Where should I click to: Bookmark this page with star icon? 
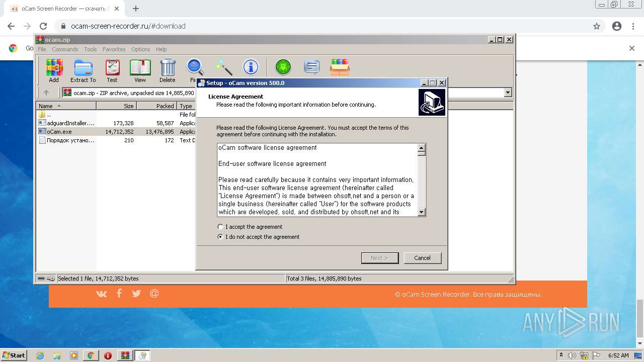[x=597, y=26]
